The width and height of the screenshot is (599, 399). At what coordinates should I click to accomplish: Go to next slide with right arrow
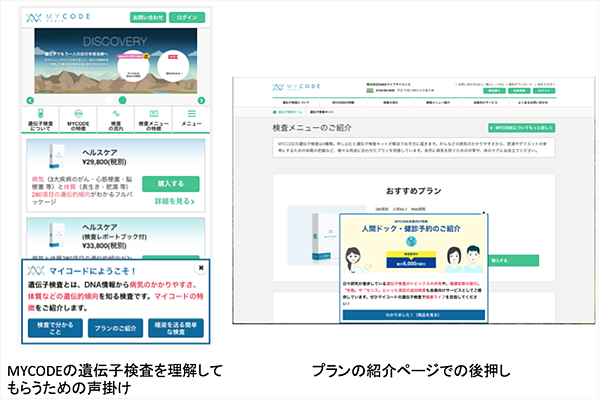pyautogui.click(x=201, y=101)
